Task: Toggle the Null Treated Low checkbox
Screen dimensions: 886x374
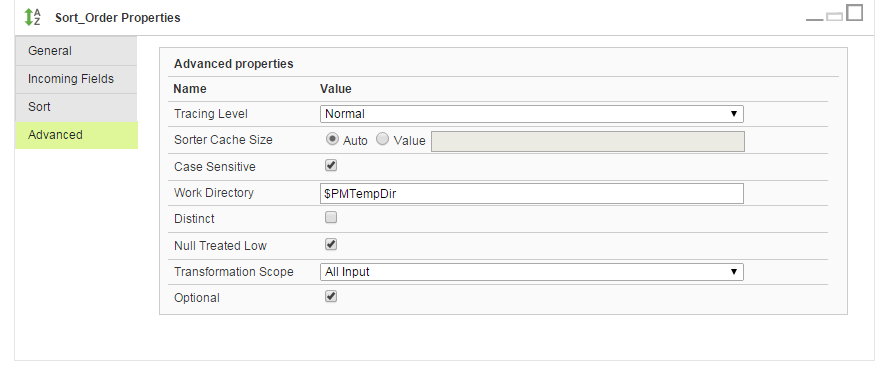Action: point(331,245)
